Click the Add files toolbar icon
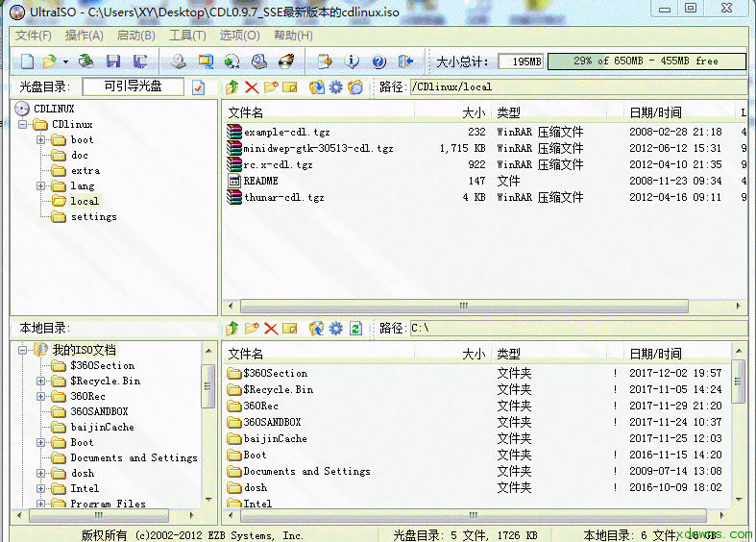 coord(326,62)
